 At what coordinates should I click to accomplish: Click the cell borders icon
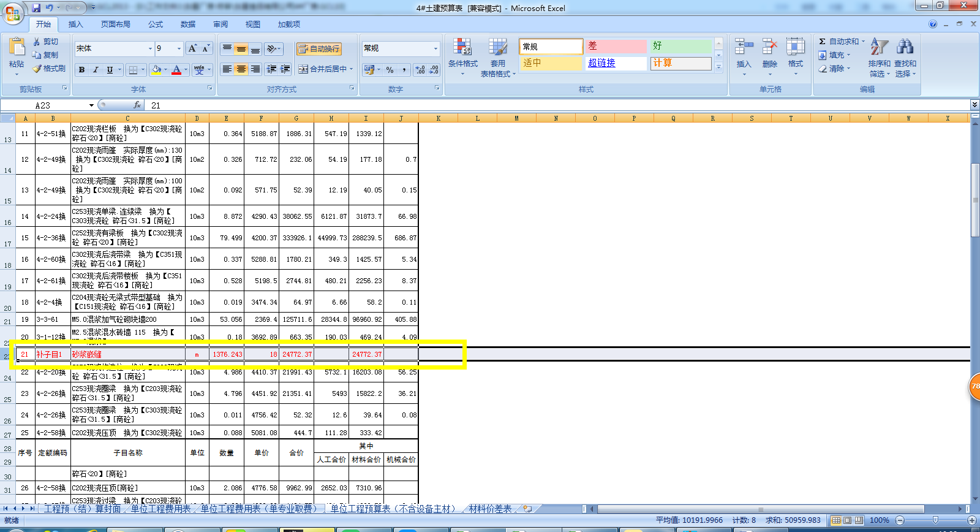[x=133, y=70]
